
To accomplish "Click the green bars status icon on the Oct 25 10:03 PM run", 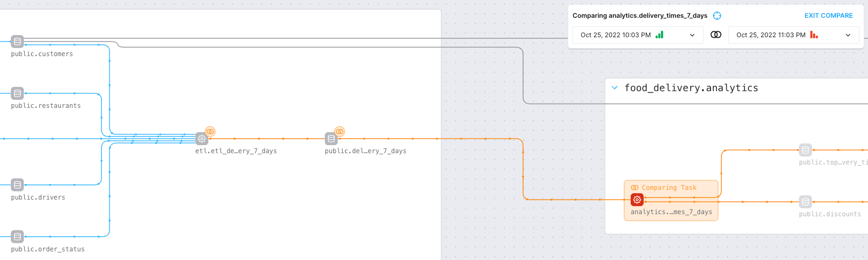I will [659, 35].
